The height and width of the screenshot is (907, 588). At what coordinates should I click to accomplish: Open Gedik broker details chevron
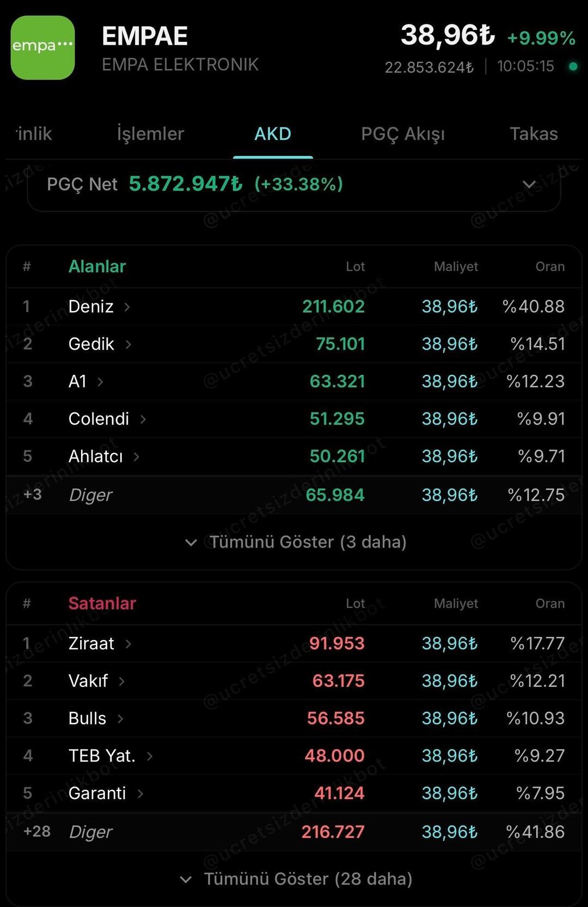point(128,344)
